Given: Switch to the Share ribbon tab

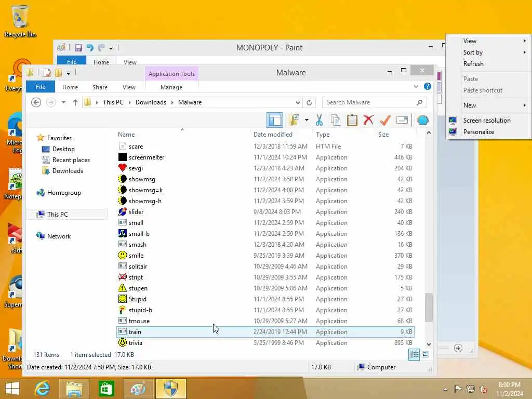Looking at the screenshot, I should (x=100, y=87).
